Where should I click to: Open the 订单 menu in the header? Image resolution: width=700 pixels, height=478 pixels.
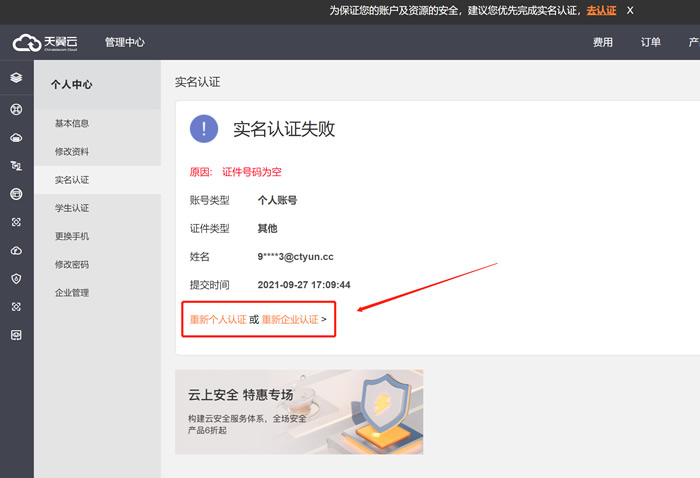click(x=651, y=42)
